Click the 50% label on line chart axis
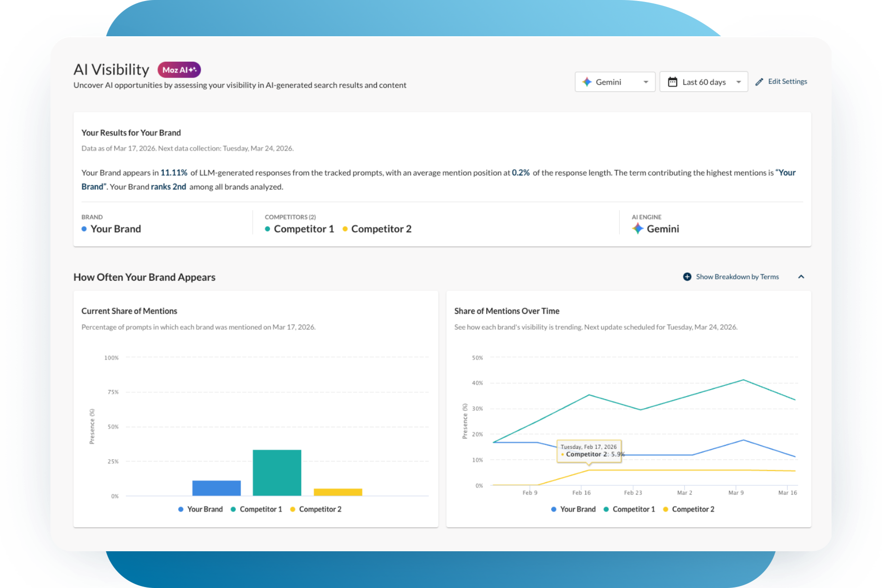 click(477, 358)
